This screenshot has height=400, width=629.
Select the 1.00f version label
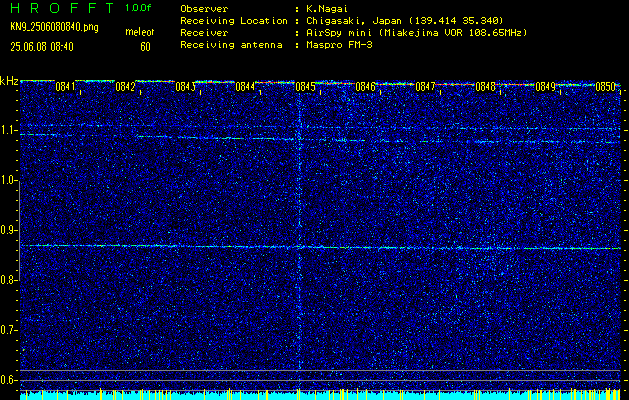[138, 8]
